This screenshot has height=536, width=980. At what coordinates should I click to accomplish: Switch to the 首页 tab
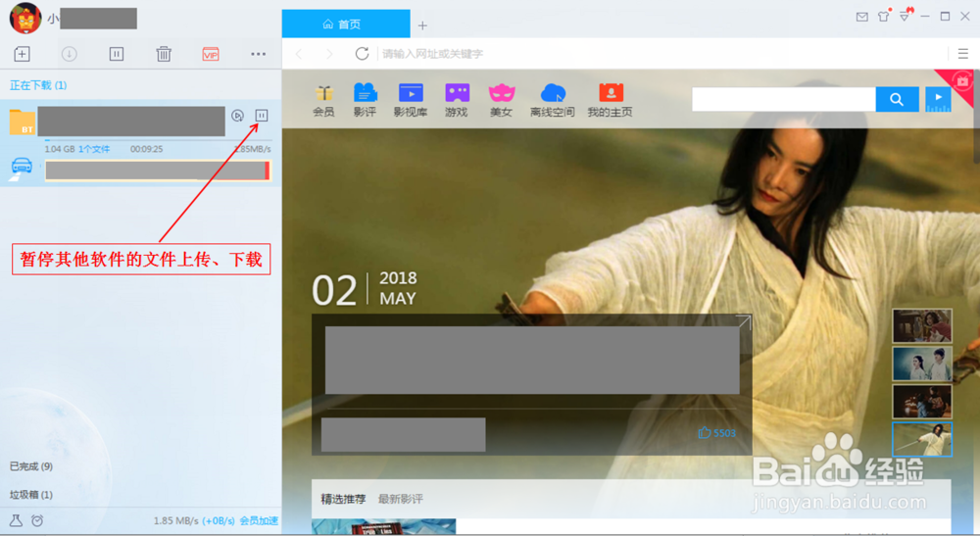click(346, 24)
